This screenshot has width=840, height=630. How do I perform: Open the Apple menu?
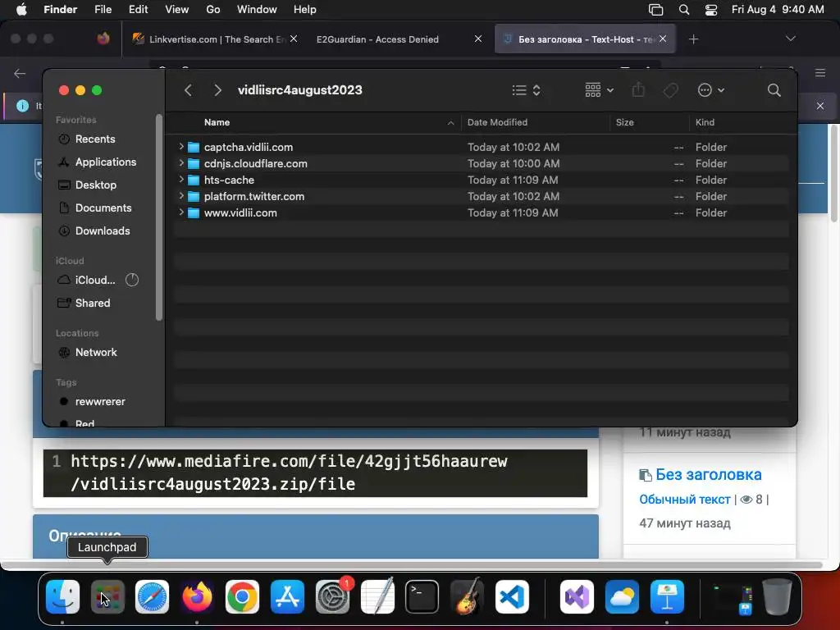(21, 10)
